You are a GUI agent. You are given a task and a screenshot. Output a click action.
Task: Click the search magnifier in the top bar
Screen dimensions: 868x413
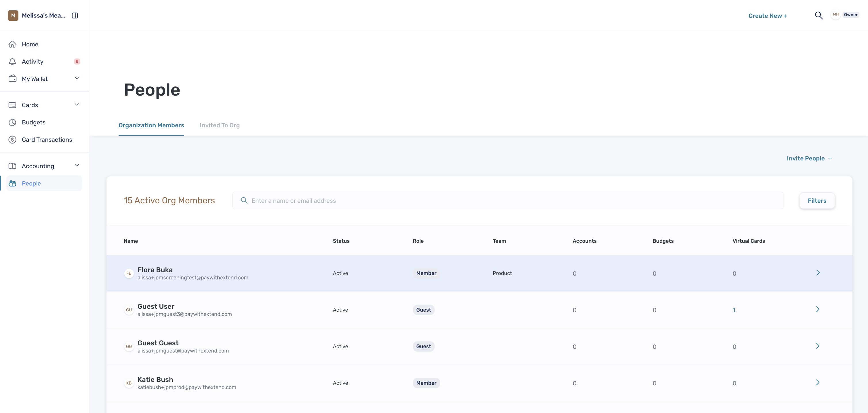819,16
